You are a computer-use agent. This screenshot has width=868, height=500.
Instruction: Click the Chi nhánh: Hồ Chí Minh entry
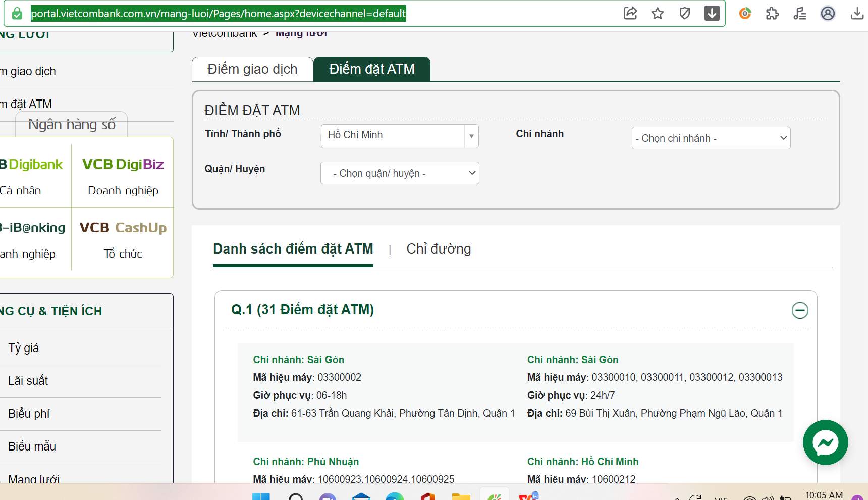[x=583, y=462]
